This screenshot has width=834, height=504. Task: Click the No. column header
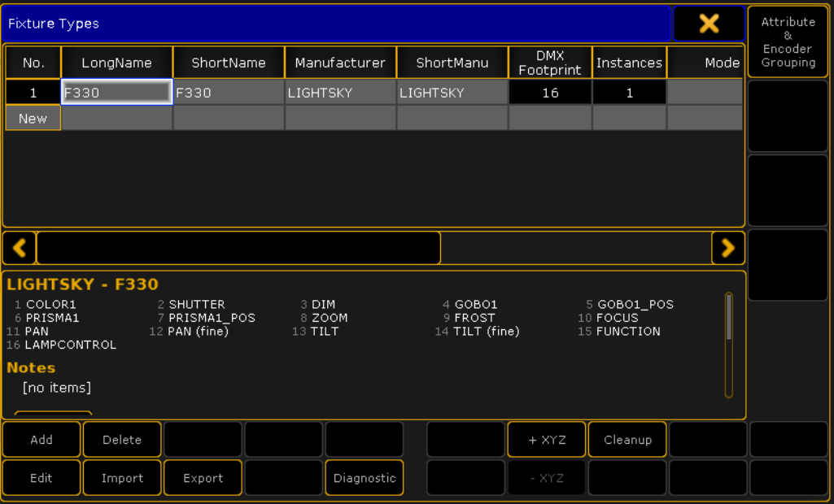tap(33, 63)
